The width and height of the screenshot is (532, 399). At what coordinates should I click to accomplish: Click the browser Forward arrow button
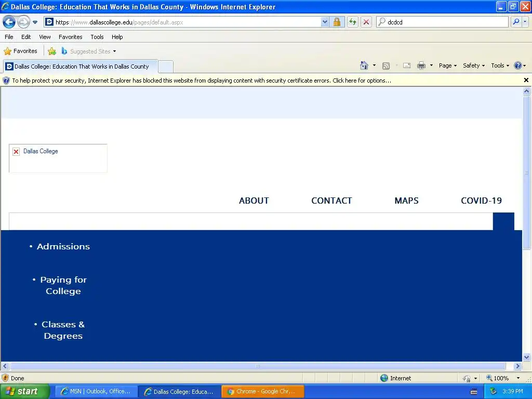click(23, 22)
